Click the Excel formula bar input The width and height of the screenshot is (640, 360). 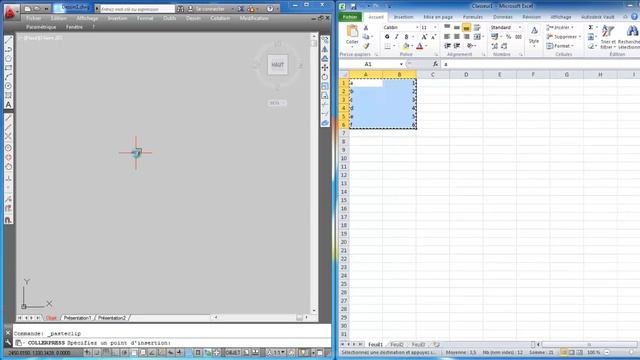[x=540, y=64]
